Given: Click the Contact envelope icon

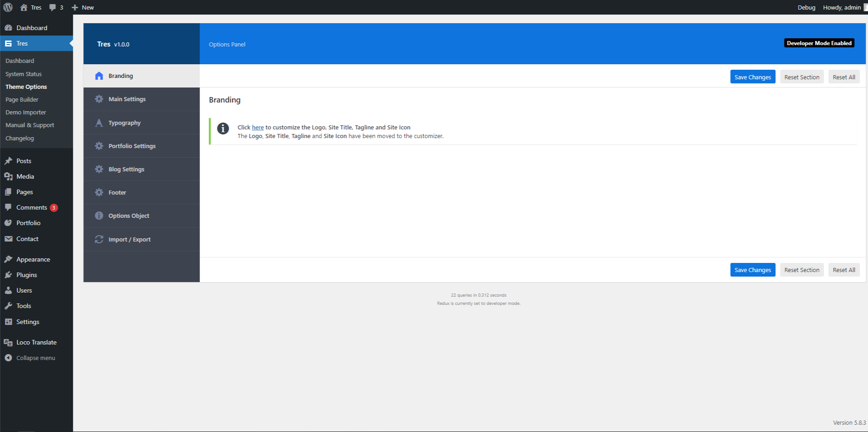Looking at the screenshot, I should [x=8, y=239].
